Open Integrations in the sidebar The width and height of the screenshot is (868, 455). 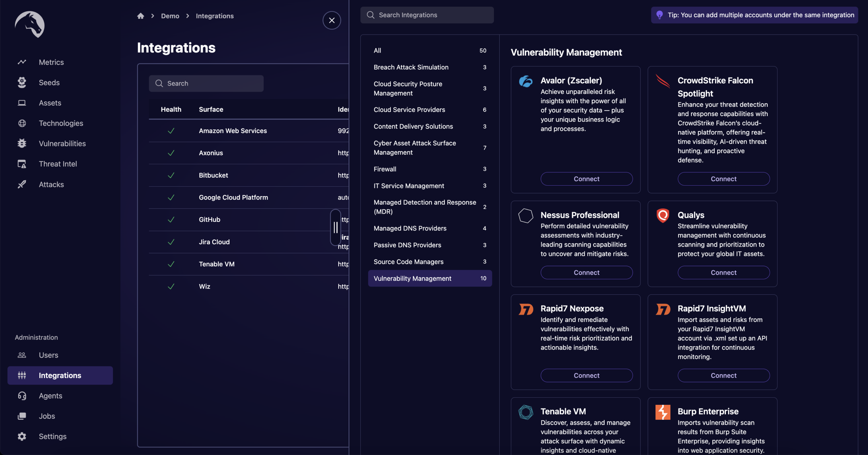tap(60, 375)
